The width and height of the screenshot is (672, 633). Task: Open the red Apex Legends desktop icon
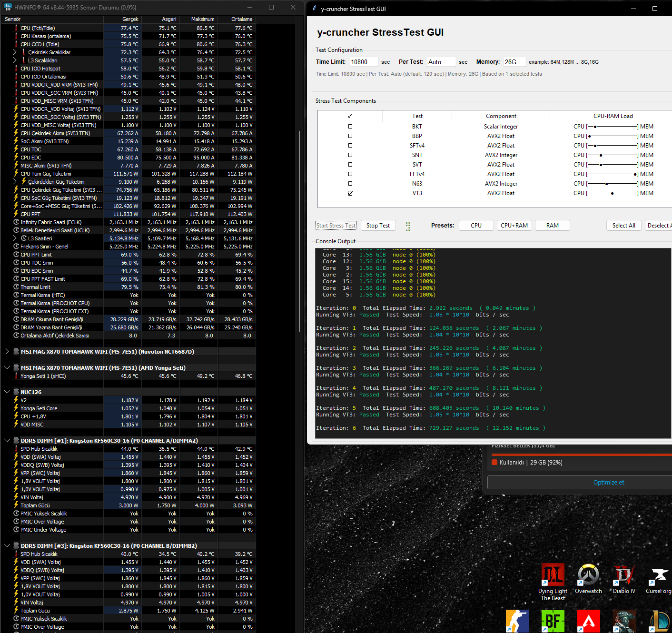(x=588, y=621)
